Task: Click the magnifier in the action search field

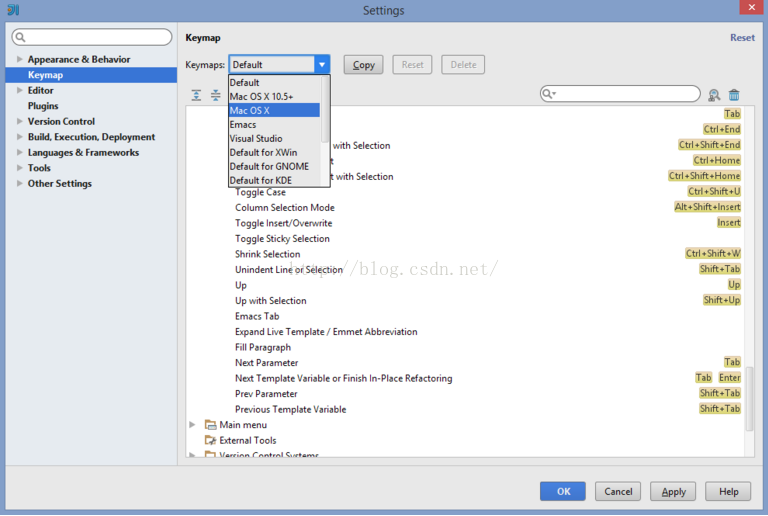Action: pos(548,94)
